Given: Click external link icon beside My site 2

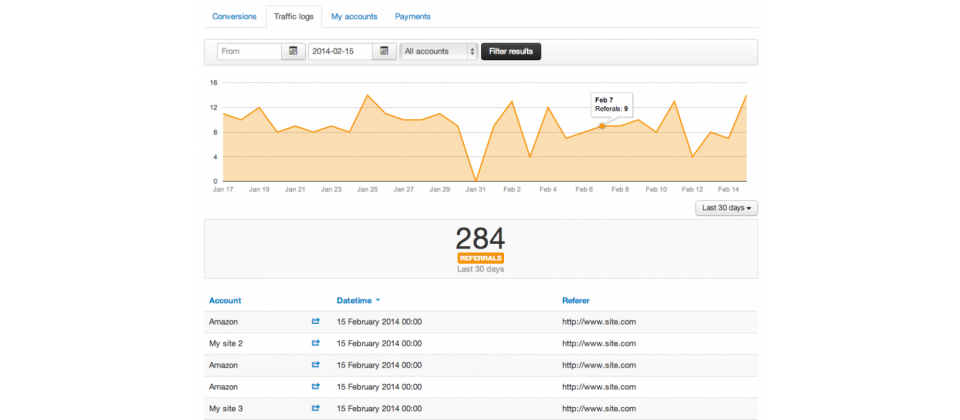Looking at the screenshot, I should pos(316,343).
